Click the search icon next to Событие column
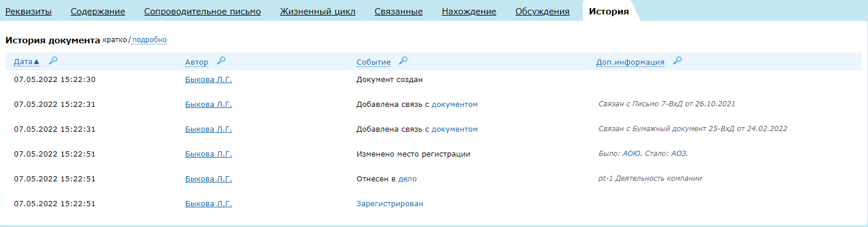The height and width of the screenshot is (227, 868). pyautogui.click(x=404, y=61)
